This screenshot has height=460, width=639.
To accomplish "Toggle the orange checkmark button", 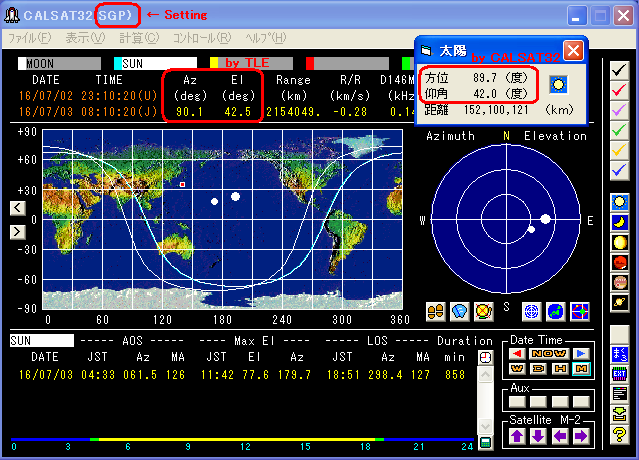I will pyautogui.click(x=619, y=150).
